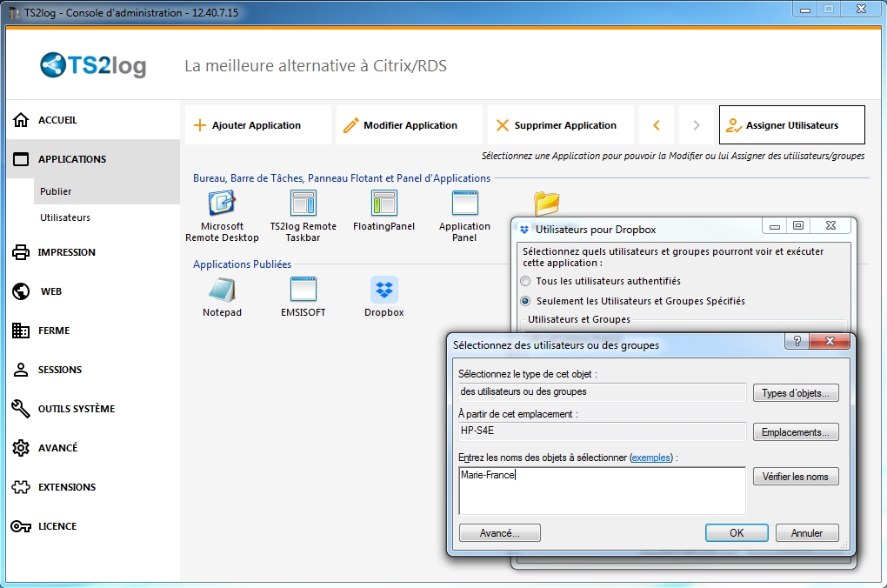Viewport: 887px width, 588px height.
Task: Open the Accueil home section
Action: (x=93, y=120)
